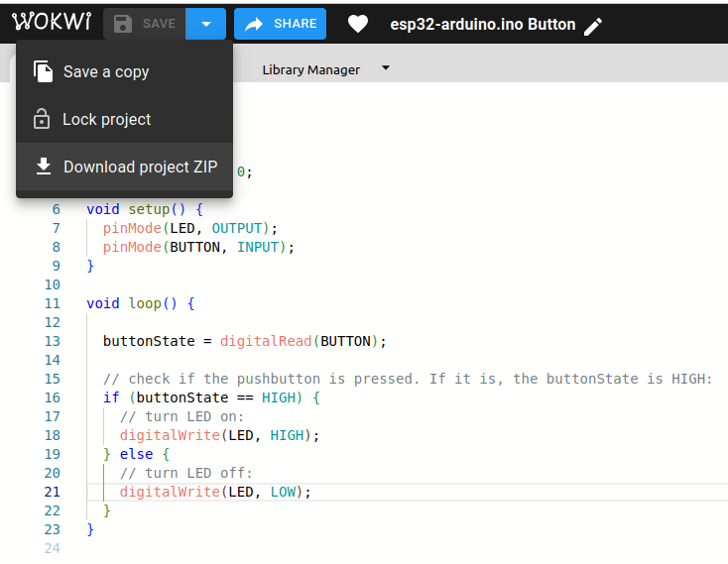
Task: Click the Share button
Action: 280,24
